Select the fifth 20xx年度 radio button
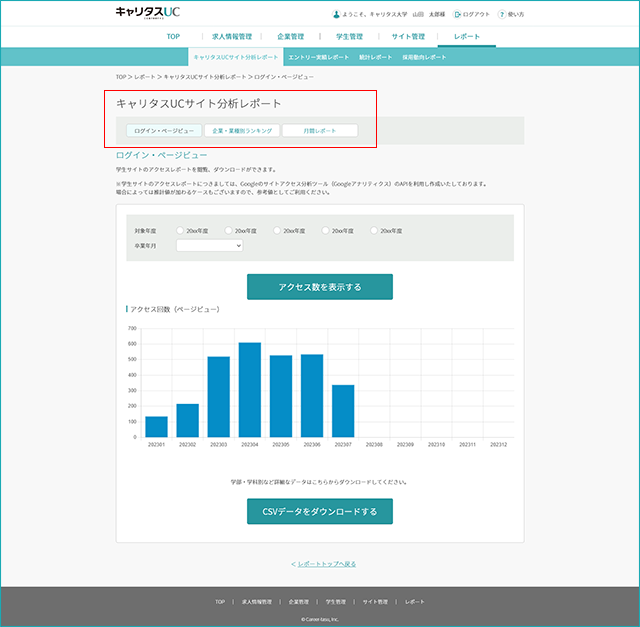Screen dimensions: 640x627 373,230
